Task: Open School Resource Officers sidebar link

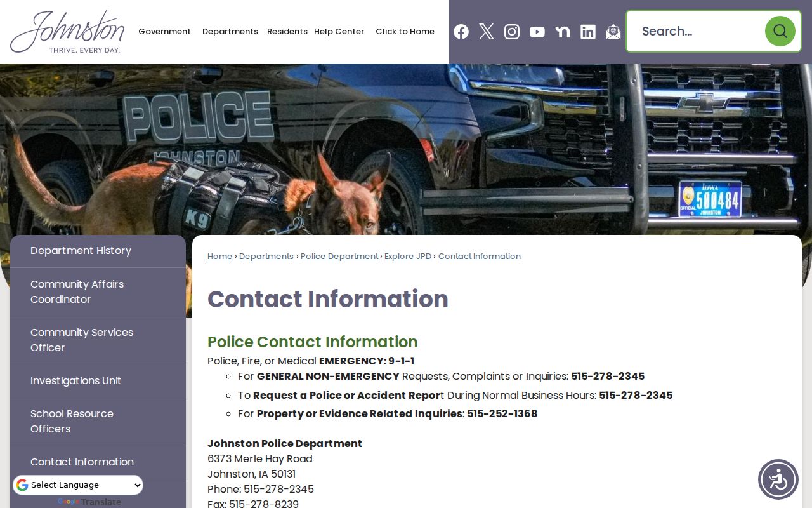Action: point(98,422)
